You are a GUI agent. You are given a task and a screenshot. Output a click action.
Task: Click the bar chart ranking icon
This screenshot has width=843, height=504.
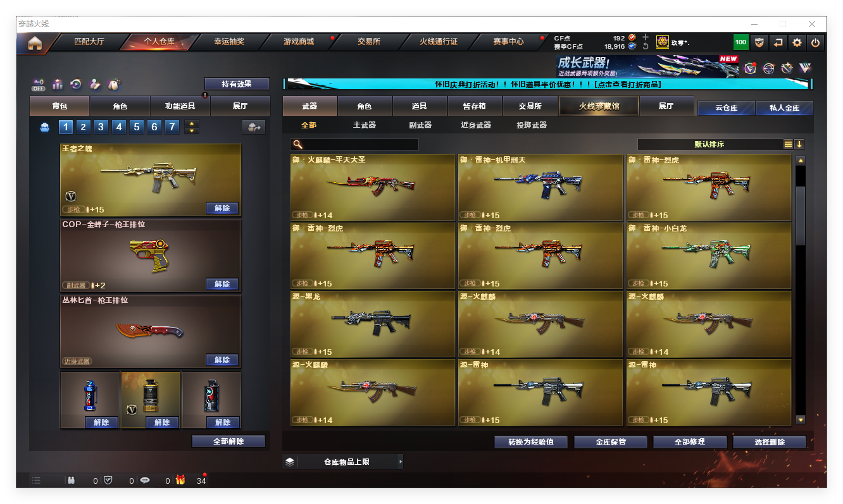click(58, 84)
